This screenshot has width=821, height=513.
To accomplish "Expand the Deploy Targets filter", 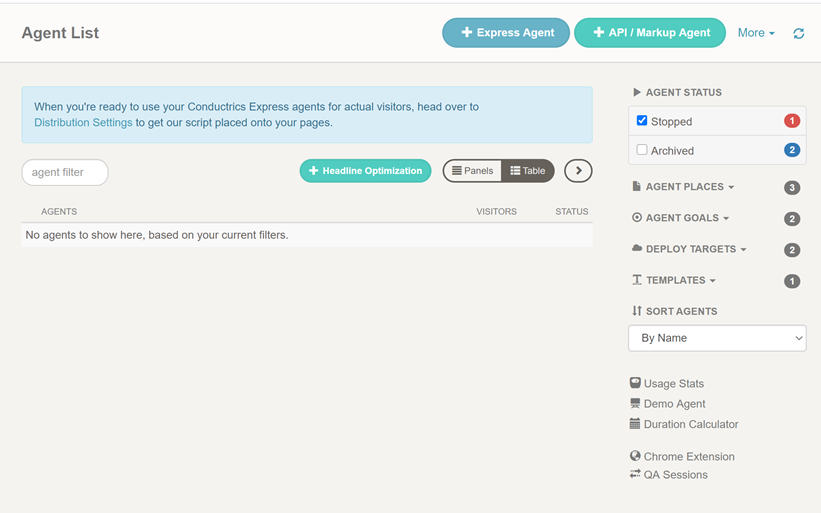I will tap(695, 249).
